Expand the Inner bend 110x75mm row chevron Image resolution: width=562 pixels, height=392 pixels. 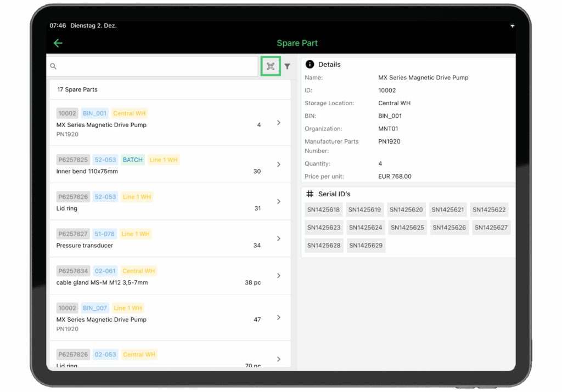point(278,164)
